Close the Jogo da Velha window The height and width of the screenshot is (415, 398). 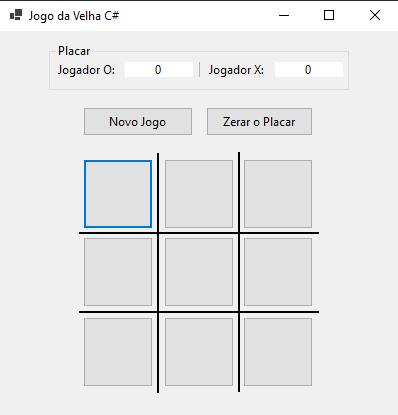[x=375, y=15]
